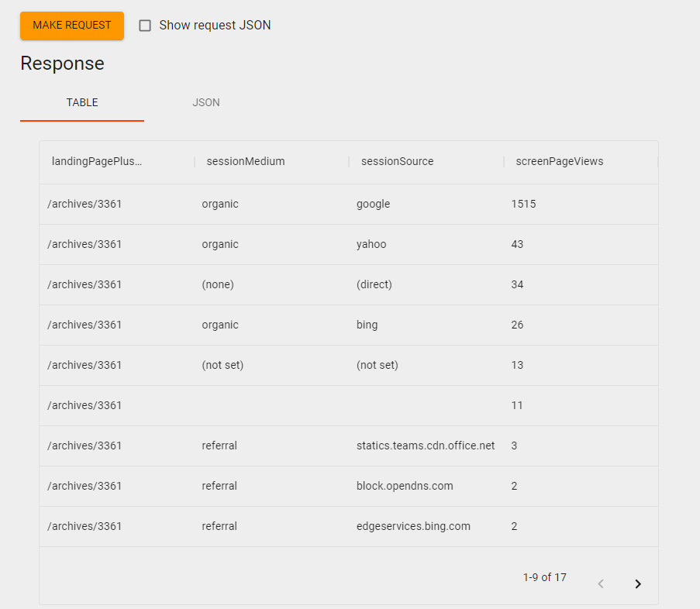Viewport: 700px width, 609px height.
Task: Click organic medium in google row
Action: coord(220,204)
